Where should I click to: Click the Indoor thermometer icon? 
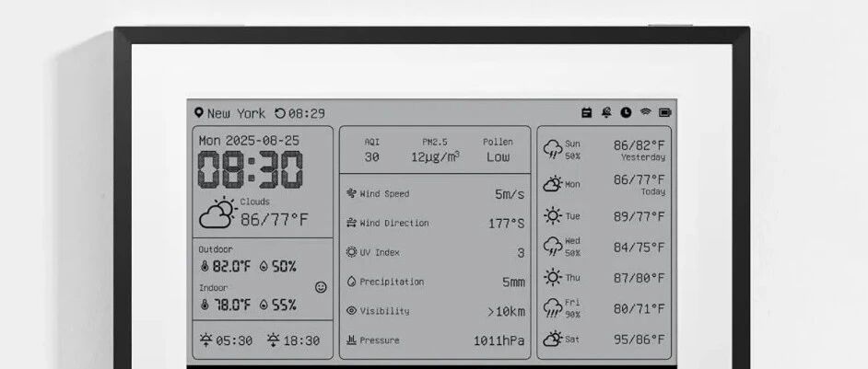205,305
